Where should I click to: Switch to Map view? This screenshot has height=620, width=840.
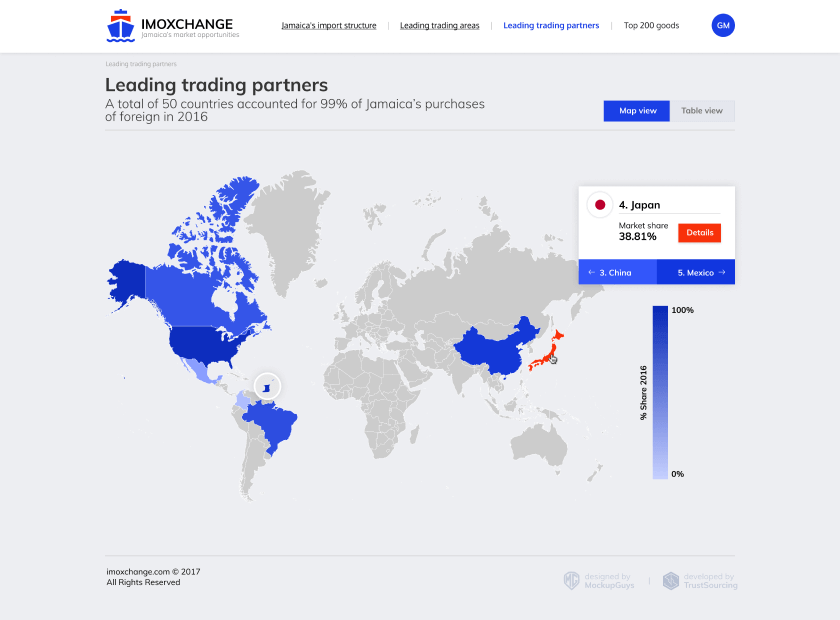tap(637, 111)
